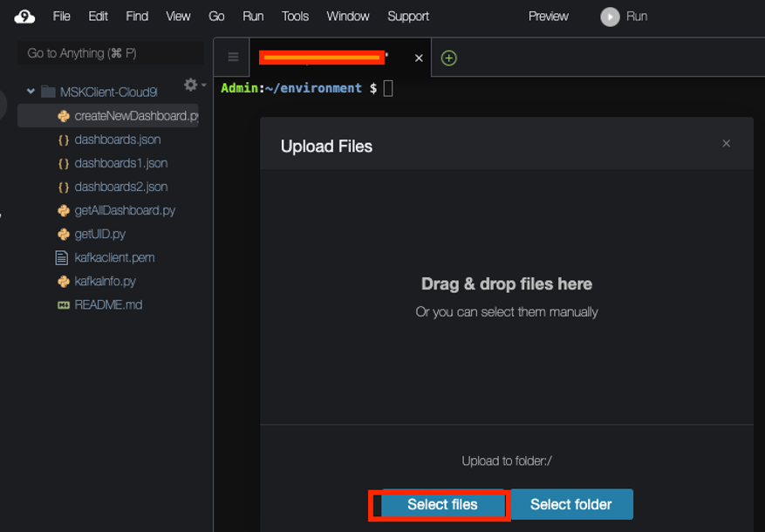
Task: Open the editor pane hamburger menu
Action: pyautogui.click(x=232, y=58)
